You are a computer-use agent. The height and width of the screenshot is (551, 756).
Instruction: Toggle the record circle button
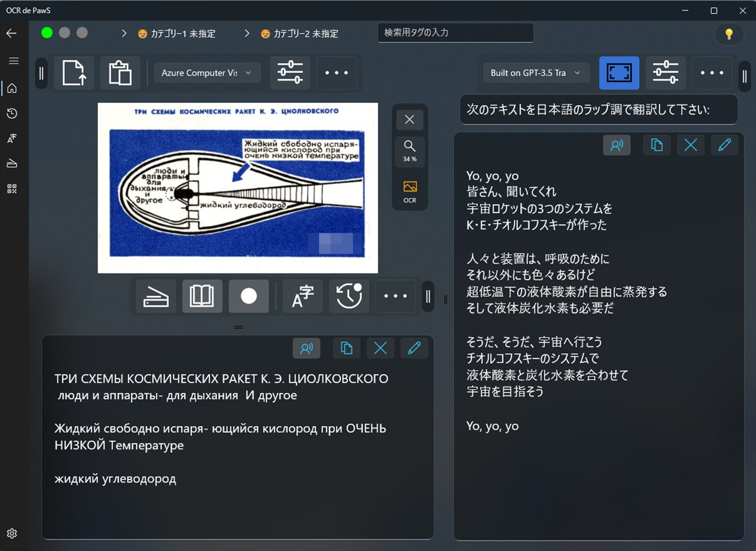[x=249, y=296]
